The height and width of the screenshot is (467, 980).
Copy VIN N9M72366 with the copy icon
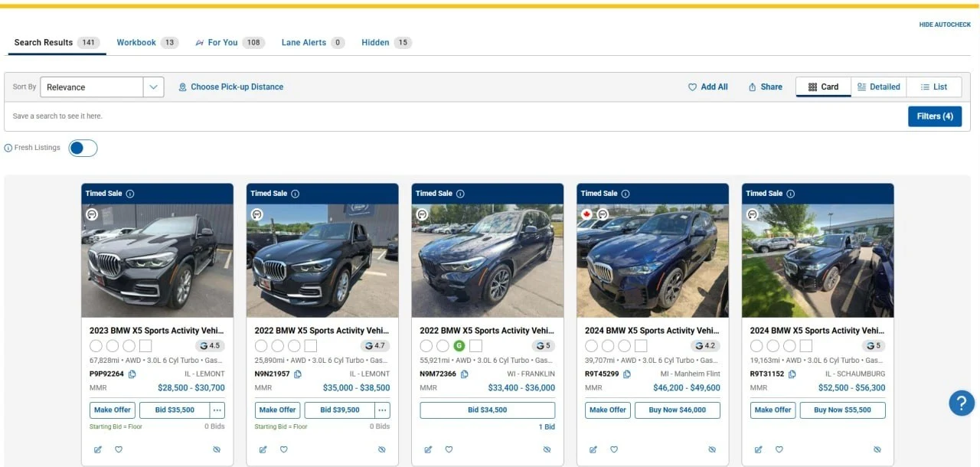464,374
